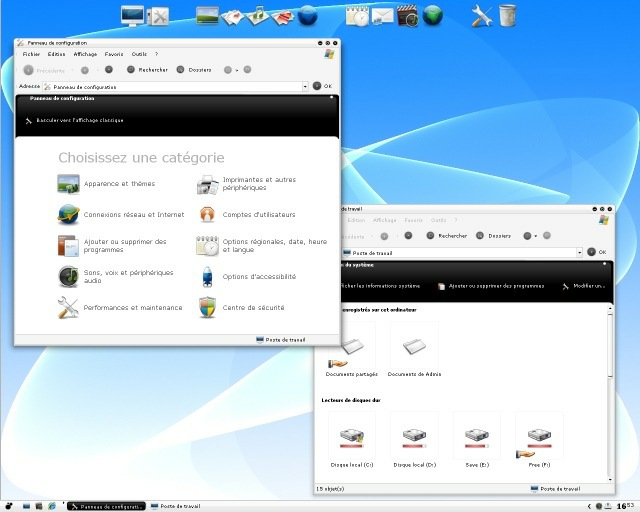Click Précédente back button in Panneau de configuration
This screenshot has height=512, width=640.
(44, 70)
